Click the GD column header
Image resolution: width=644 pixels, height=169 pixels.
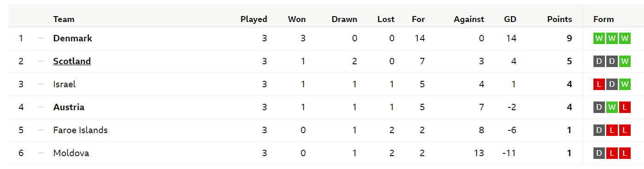point(510,19)
